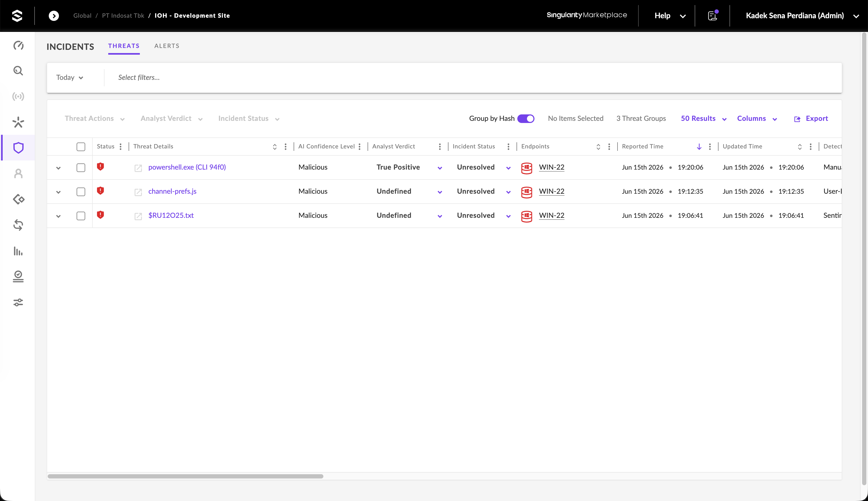Viewport: 868px width, 501px height.
Task: Click the horizontal scrollbar under the table
Action: (185, 476)
